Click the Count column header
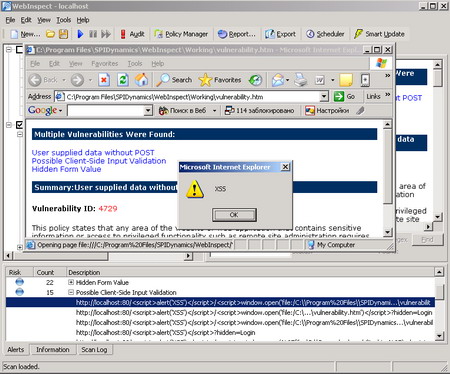 pyautogui.click(x=49, y=272)
